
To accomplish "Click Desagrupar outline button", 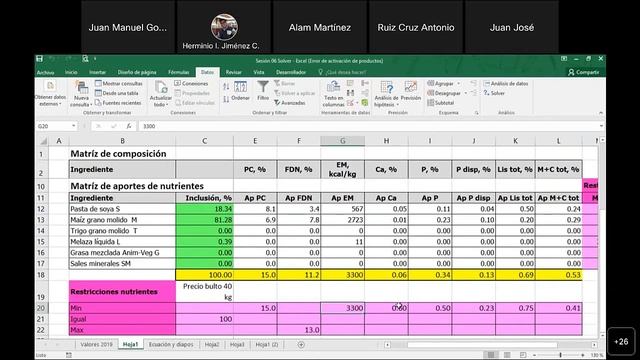I will (444, 93).
